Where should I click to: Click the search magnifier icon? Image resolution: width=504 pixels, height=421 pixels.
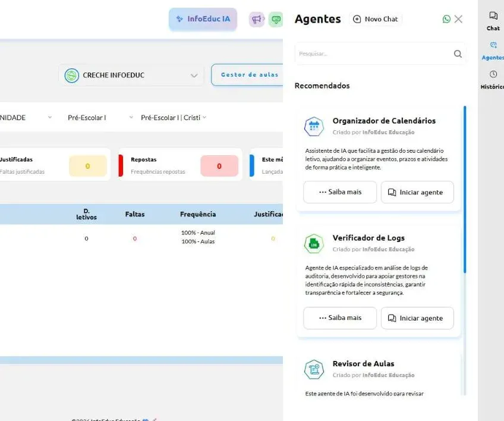[458, 54]
